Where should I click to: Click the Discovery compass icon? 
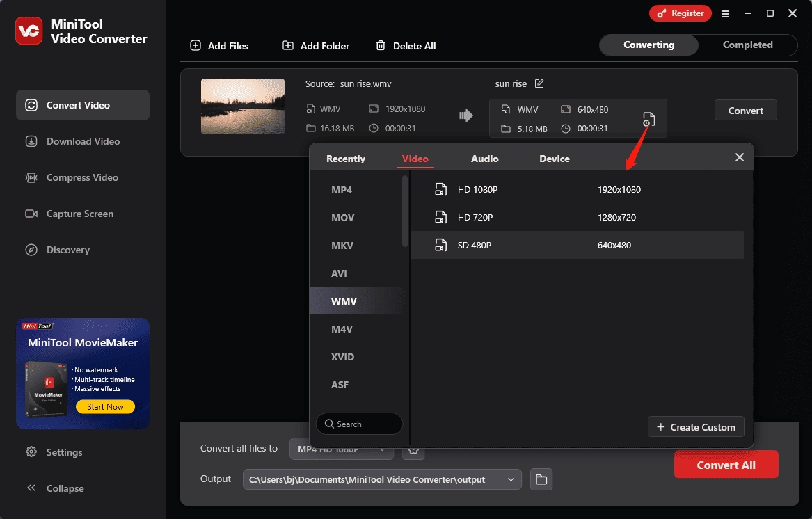[x=31, y=250]
